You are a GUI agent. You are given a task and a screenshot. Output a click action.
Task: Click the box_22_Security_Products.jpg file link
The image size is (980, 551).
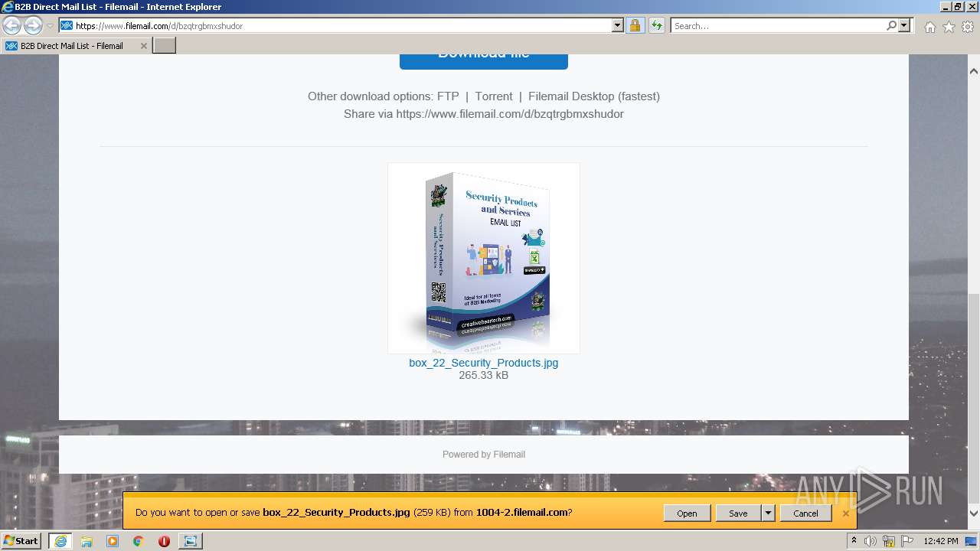click(484, 363)
